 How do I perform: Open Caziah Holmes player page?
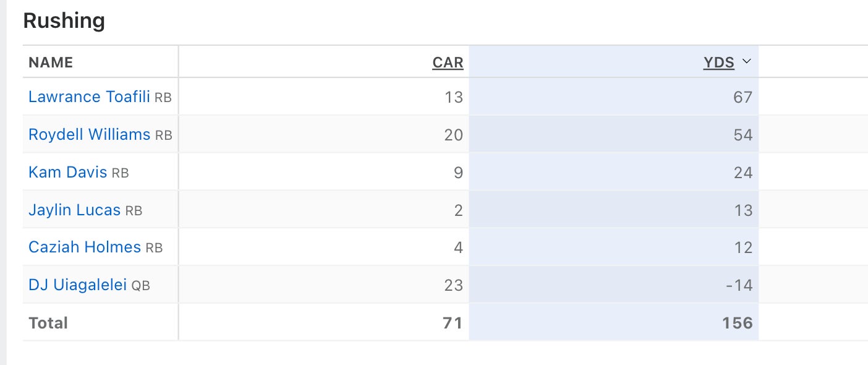pos(85,247)
